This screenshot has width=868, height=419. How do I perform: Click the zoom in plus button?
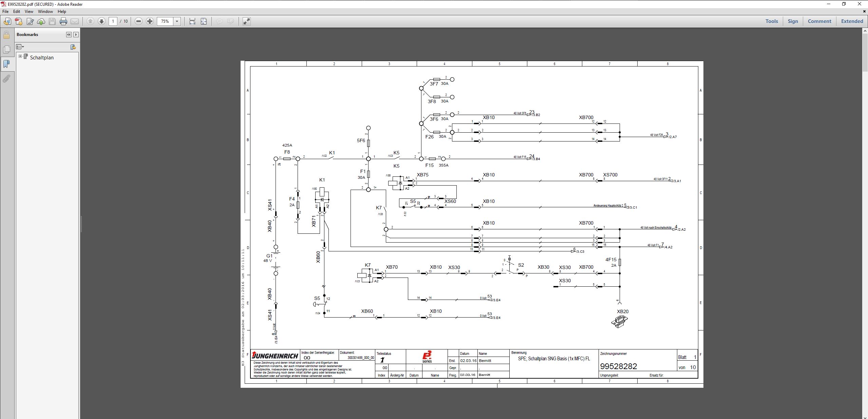150,21
